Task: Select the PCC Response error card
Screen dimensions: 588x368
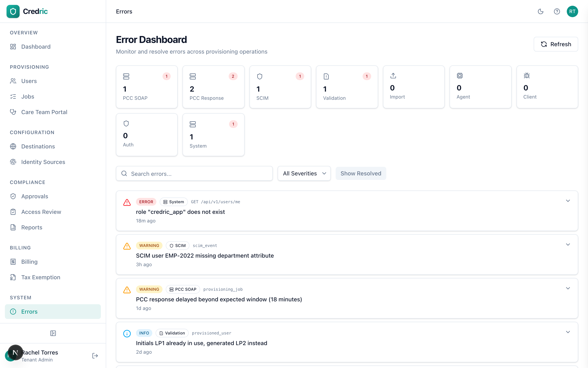Action: click(213, 87)
